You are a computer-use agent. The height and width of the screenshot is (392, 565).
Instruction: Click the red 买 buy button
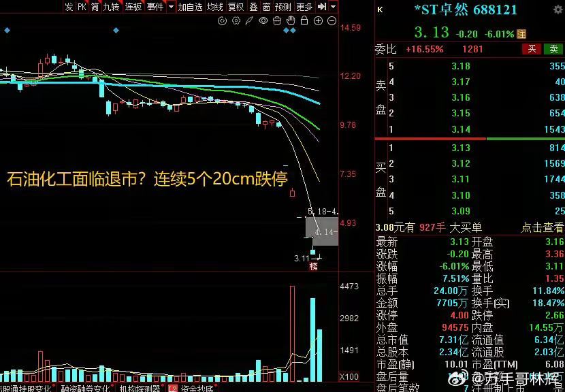click(x=532, y=50)
